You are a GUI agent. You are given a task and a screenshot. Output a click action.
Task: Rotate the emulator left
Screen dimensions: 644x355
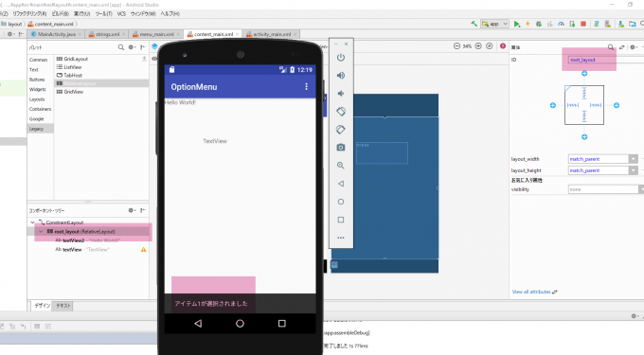coord(341,111)
